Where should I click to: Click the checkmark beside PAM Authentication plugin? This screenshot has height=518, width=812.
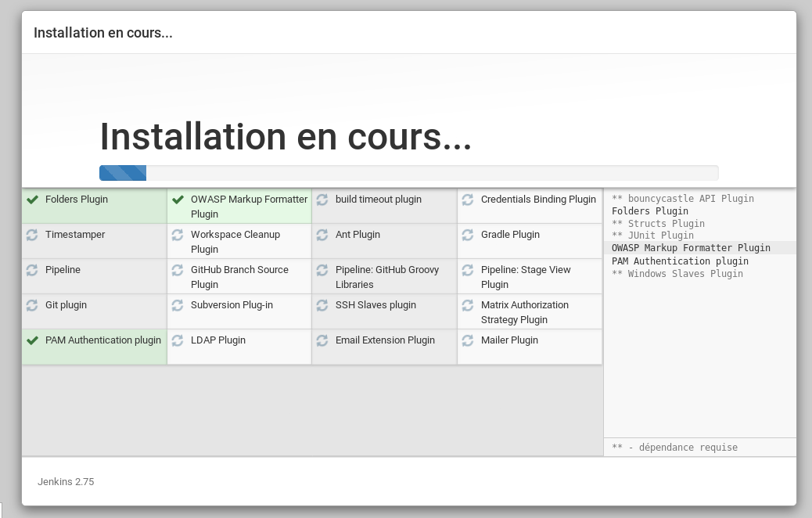click(x=32, y=340)
